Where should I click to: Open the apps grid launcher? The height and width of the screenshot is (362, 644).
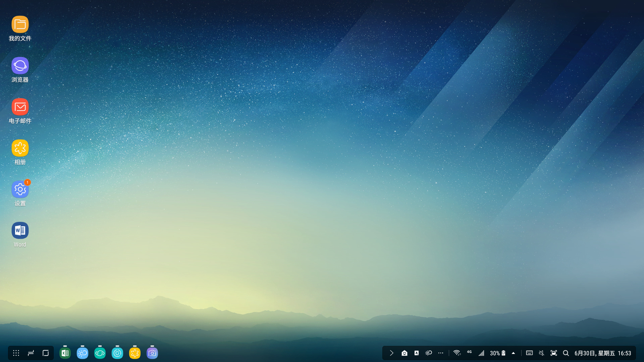click(16, 353)
